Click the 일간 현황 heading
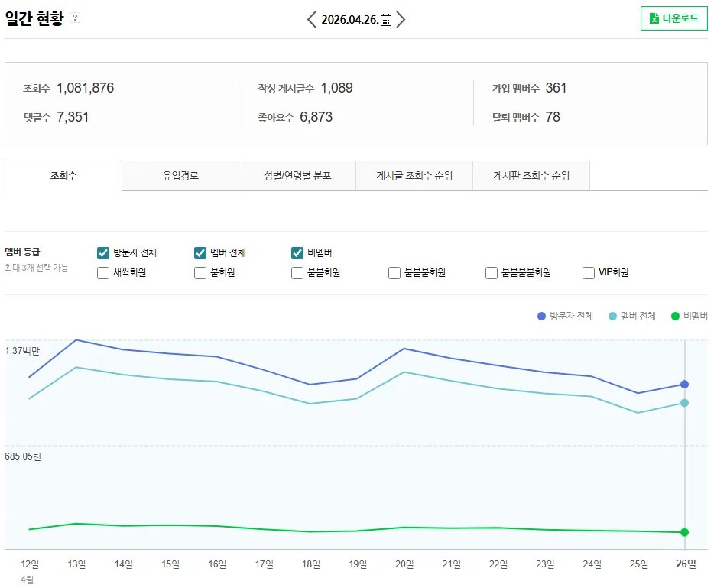The width and height of the screenshot is (714, 588). click(34, 18)
